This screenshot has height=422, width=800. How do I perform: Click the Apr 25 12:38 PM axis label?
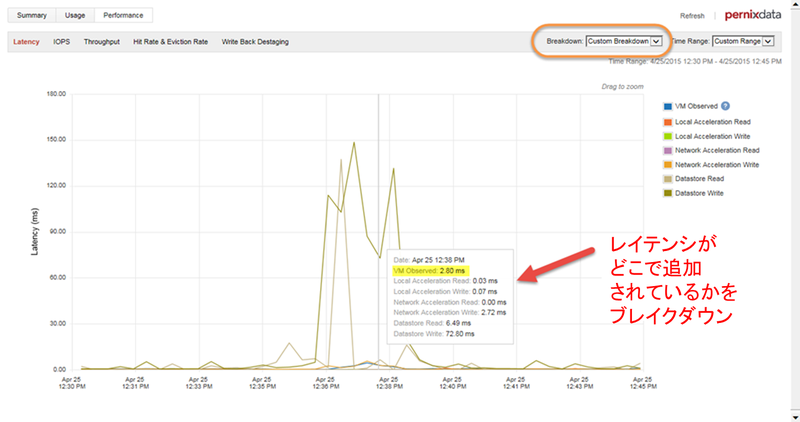tap(389, 383)
